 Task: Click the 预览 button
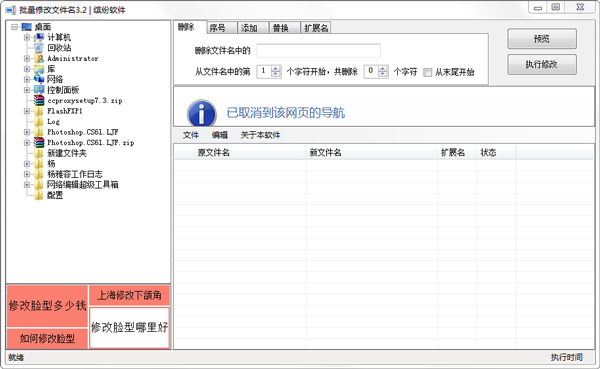coord(542,39)
